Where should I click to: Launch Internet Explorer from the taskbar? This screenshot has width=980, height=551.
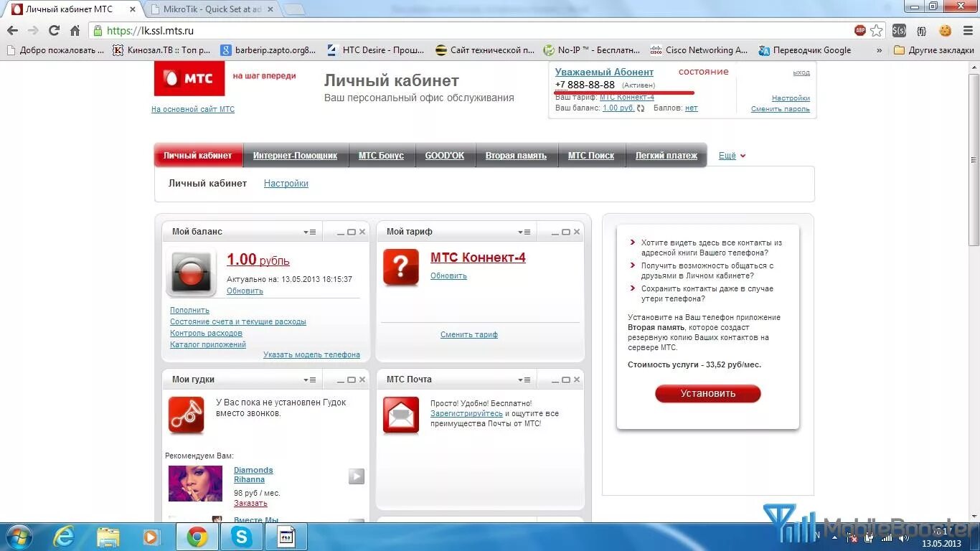[x=65, y=537]
